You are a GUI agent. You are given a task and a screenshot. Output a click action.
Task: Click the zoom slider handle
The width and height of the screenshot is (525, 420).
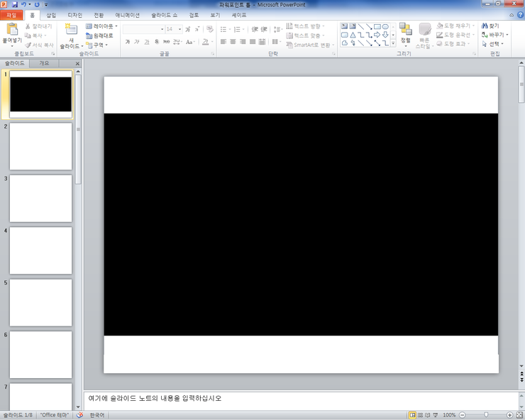point(486,415)
